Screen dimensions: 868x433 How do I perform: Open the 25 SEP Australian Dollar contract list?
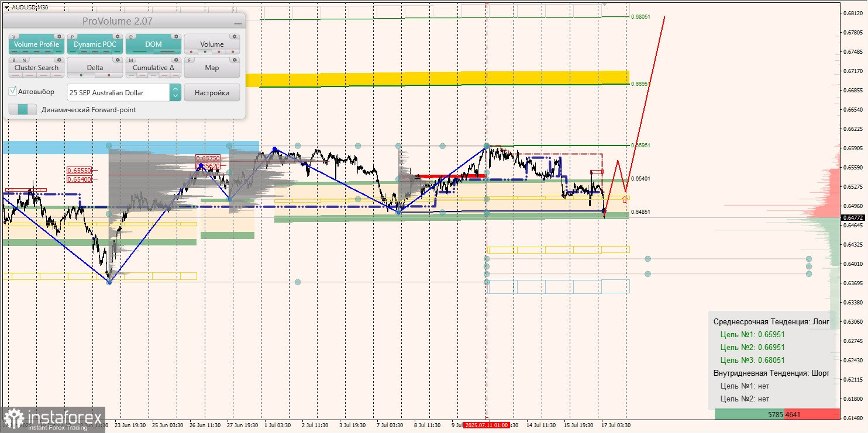(118, 92)
